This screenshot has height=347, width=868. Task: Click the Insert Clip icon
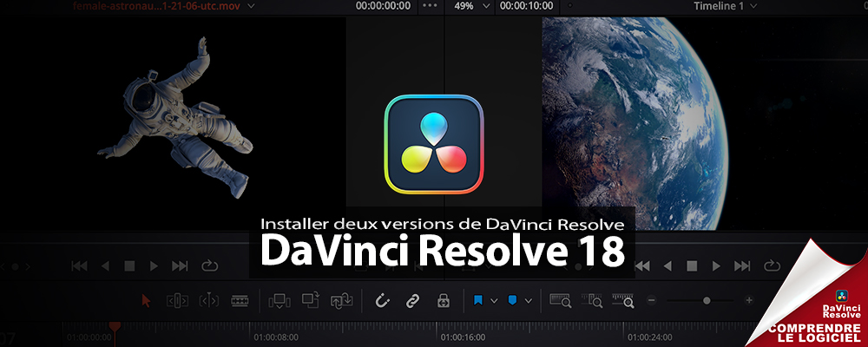click(279, 300)
